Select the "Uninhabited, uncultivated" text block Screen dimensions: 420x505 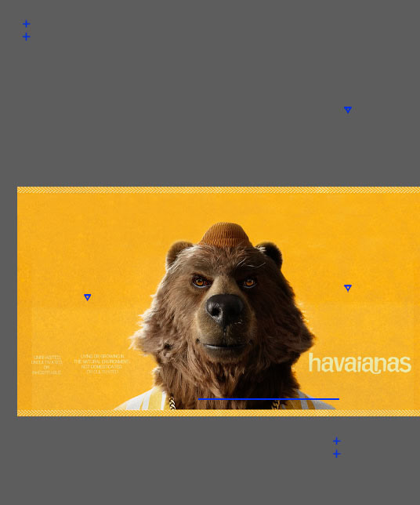47,365
